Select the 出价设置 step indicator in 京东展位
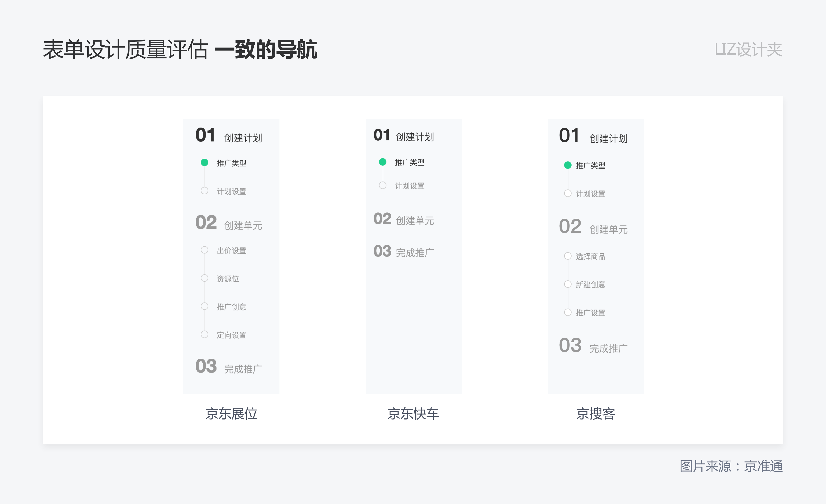The width and height of the screenshot is (826, 504). [205, 249]
